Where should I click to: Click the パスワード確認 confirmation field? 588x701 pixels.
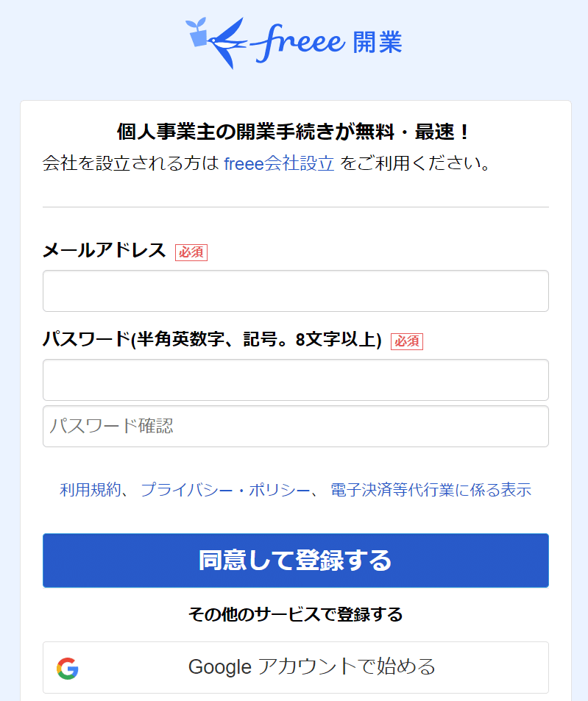pyautogui.click(x=295, y=426)
